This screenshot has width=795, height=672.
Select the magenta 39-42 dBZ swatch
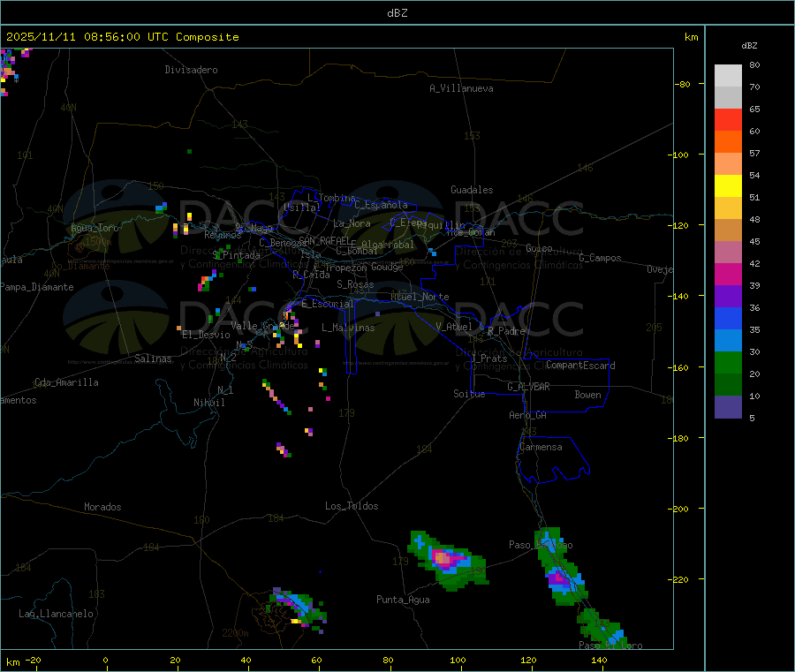(728, 275)
